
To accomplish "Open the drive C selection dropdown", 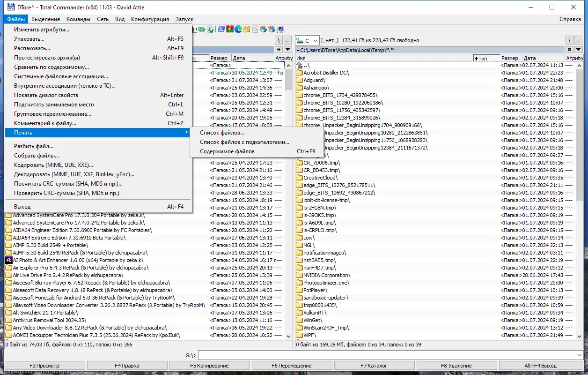I will pyautogui.click(x=307, y=41).
